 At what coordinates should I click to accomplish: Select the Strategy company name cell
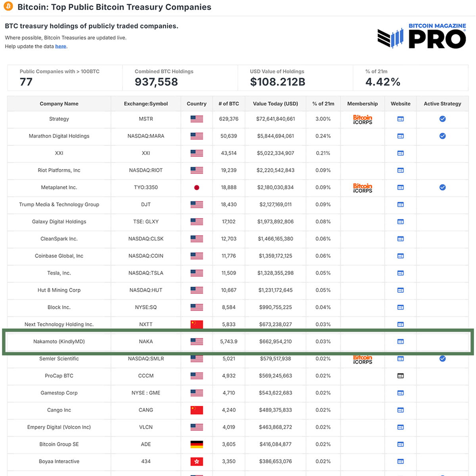(x=59, y=119)
